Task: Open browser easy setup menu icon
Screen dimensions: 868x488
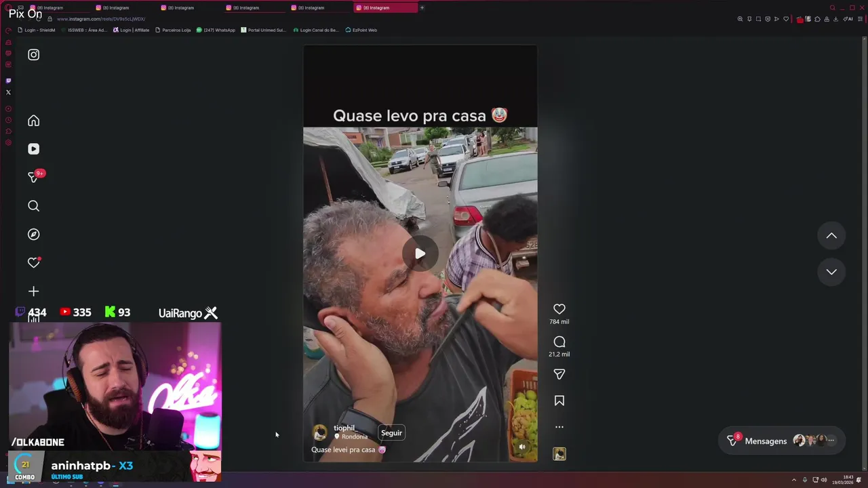Action: [x=860, y=19]
